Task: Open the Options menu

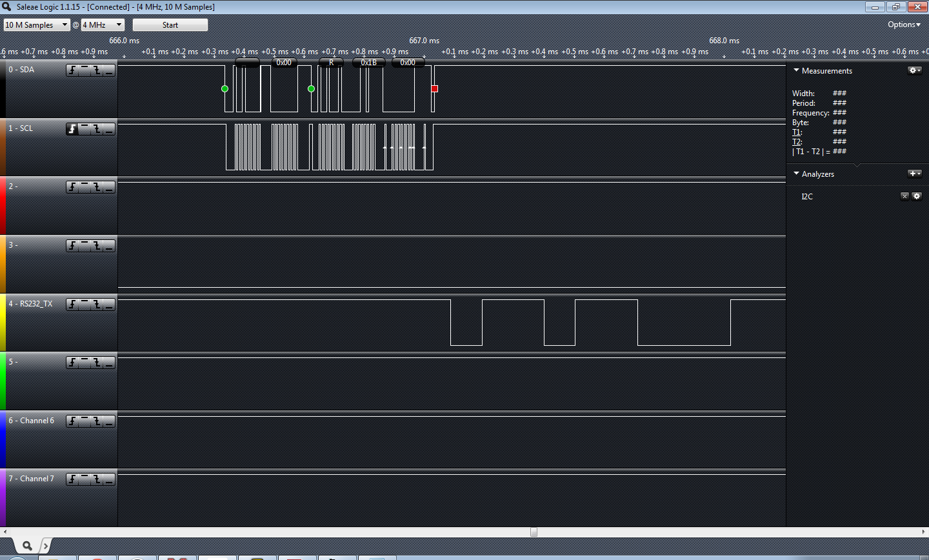Action: 904,25
